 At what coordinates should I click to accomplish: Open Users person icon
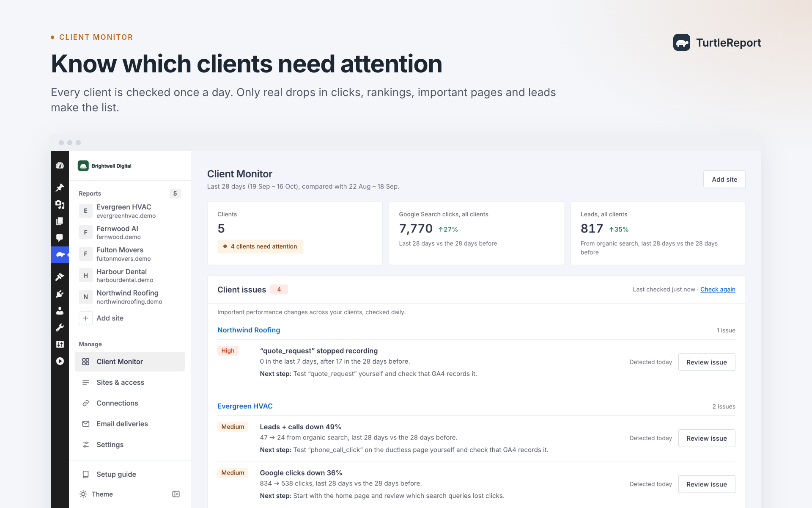click(60, 311)
